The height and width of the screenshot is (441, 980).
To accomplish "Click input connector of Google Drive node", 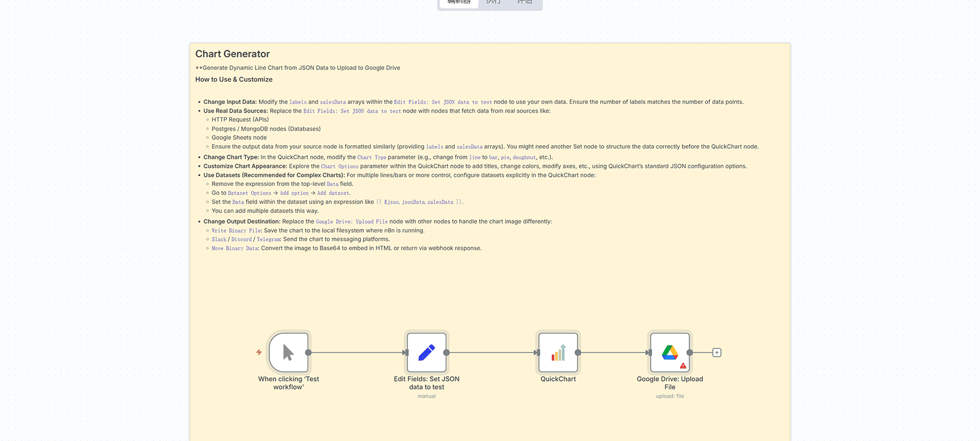I will click(648, 352).
